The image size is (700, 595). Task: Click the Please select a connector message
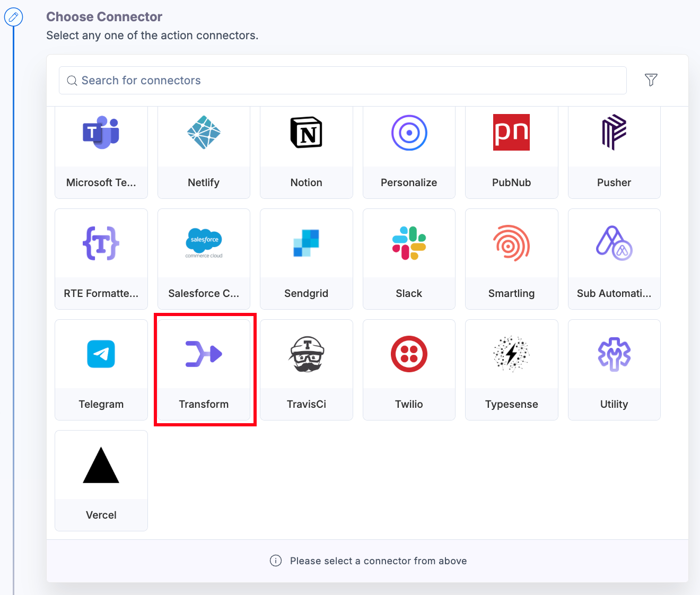click(379, 561)
